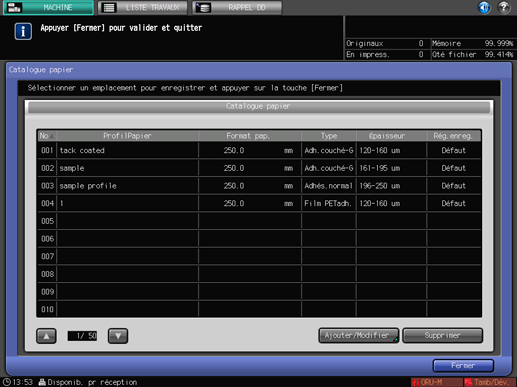Click the Format pap. column header

point(250,136)
